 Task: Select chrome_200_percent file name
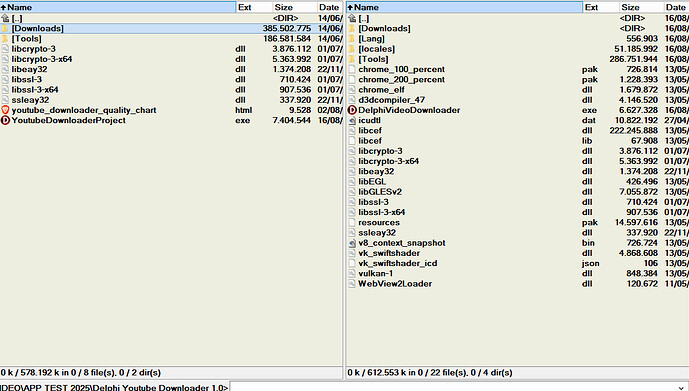tap(401, 80)
